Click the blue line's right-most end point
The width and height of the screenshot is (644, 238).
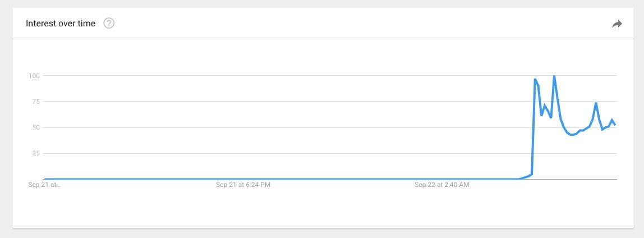[x=615, y=125]
